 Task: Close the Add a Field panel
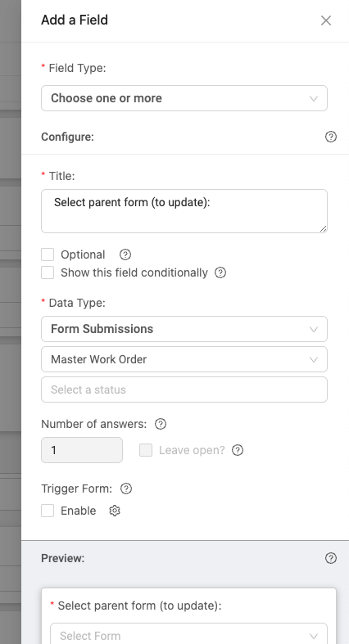click(326, 20)
